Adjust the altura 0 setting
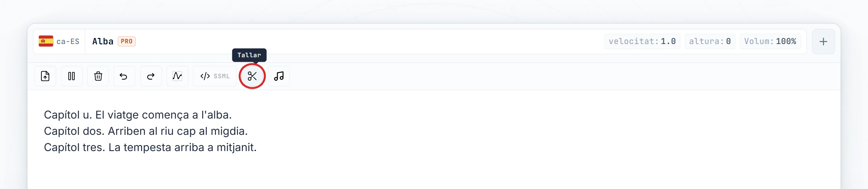 point(710,41)
